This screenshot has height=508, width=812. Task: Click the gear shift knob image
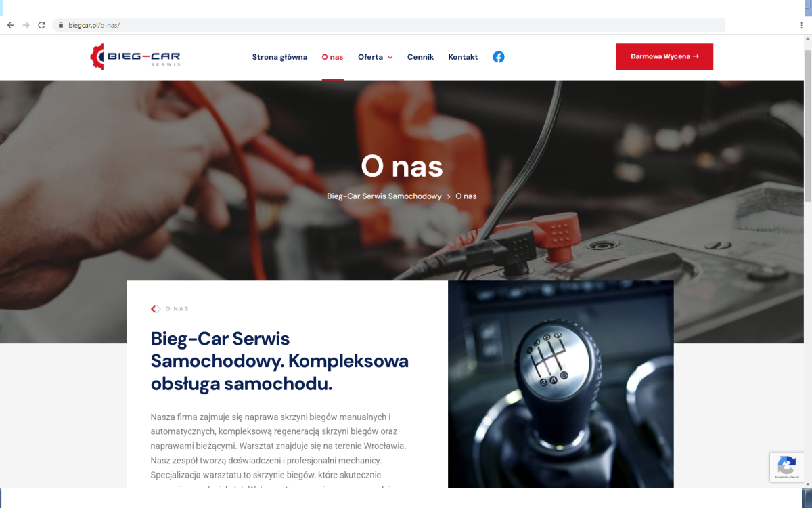561,384
